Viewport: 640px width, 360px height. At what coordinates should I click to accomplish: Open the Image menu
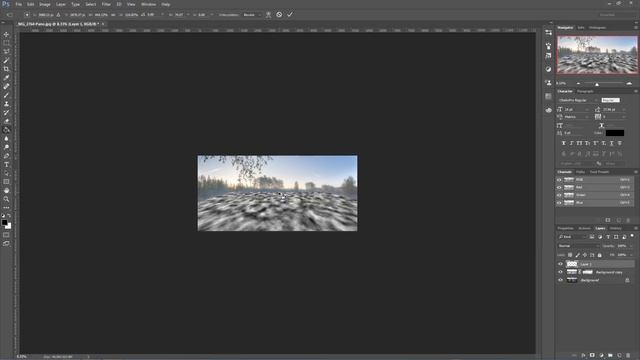44,4
